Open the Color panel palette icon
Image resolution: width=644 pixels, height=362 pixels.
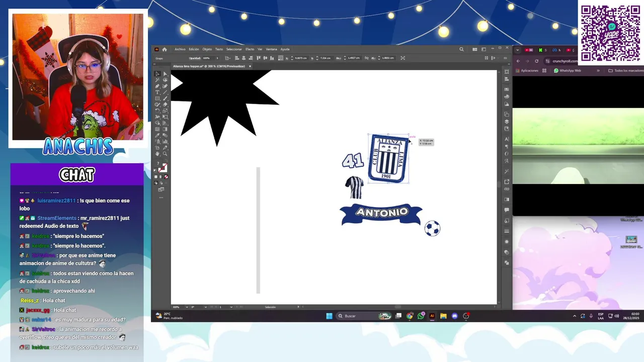507,96
